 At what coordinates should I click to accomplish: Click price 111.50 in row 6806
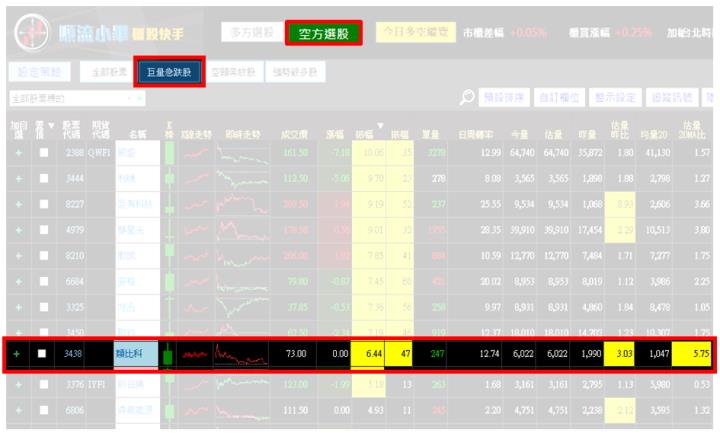point(296,410)
